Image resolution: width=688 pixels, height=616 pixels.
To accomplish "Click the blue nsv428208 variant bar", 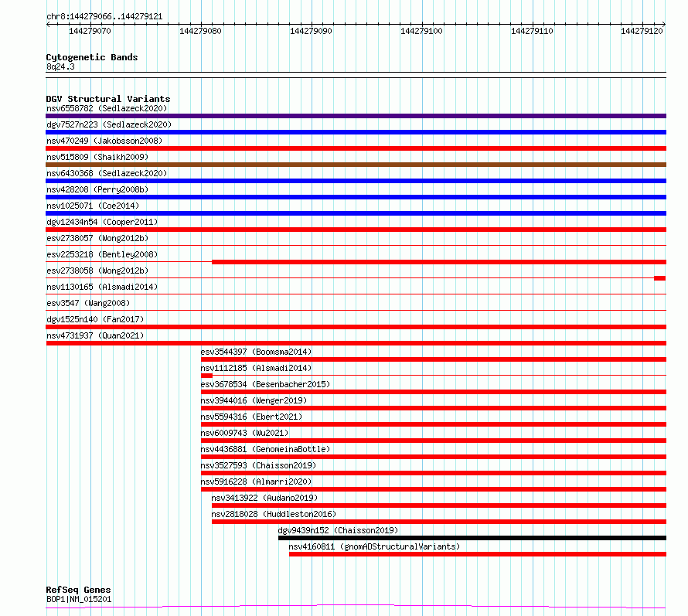I will [356, 197].
